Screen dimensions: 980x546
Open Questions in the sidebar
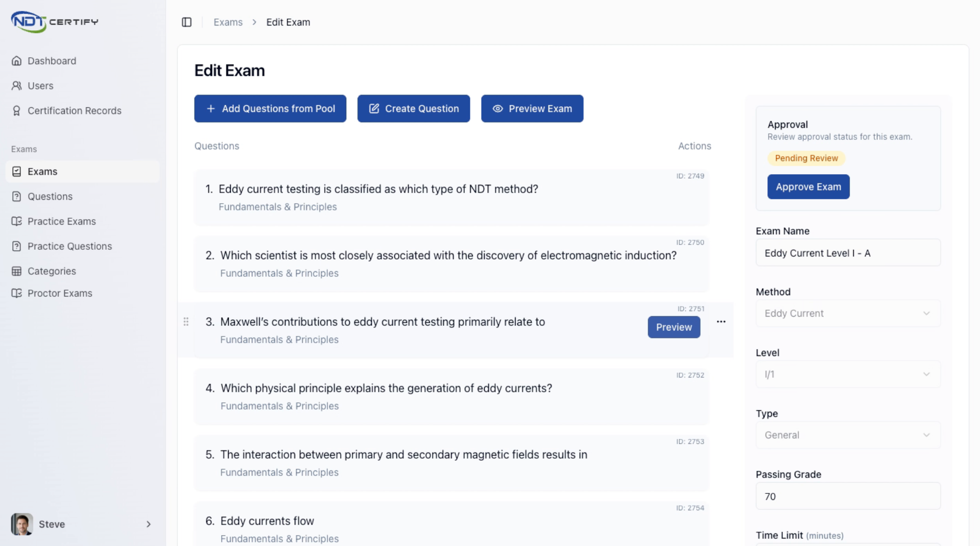pyautogui.click(x=83, y=197)
